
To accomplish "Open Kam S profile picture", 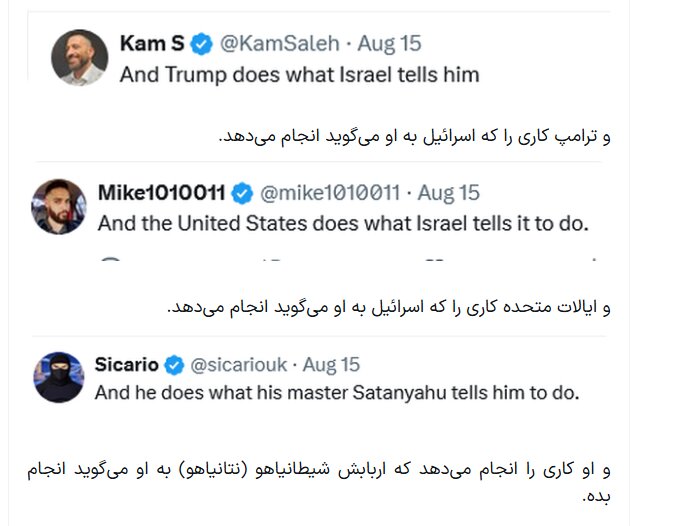I will (80, 56).
